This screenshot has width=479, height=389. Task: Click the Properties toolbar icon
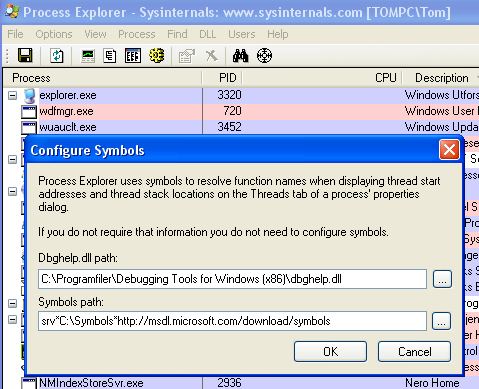pyautogui.click(x=187, y=56)
